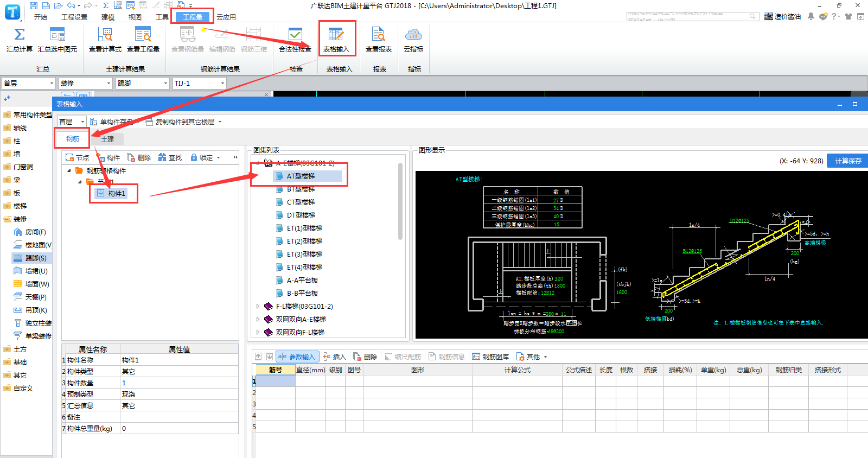Screen dimensions: 868x458
Task: Select 踢脚(S) item
Action: pos(31,258)
